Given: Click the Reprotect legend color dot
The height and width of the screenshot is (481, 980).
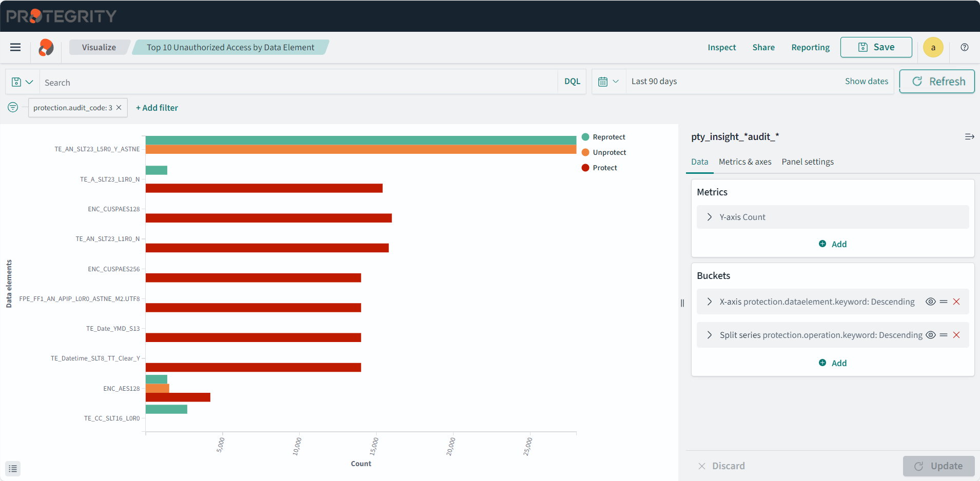Looking at the screenshot, I should click(585, 137).
